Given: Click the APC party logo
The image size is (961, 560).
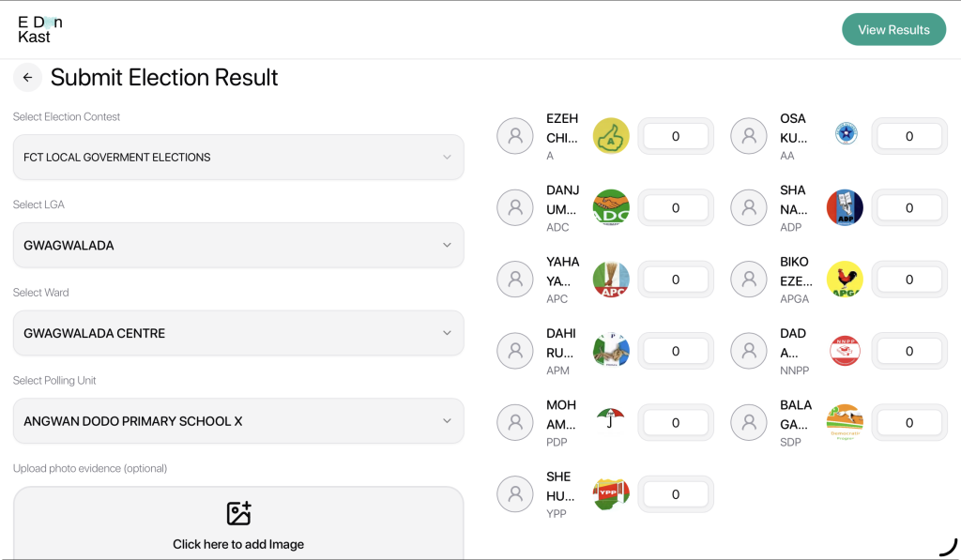Looking at the screenshot, I should click(611, 280).
